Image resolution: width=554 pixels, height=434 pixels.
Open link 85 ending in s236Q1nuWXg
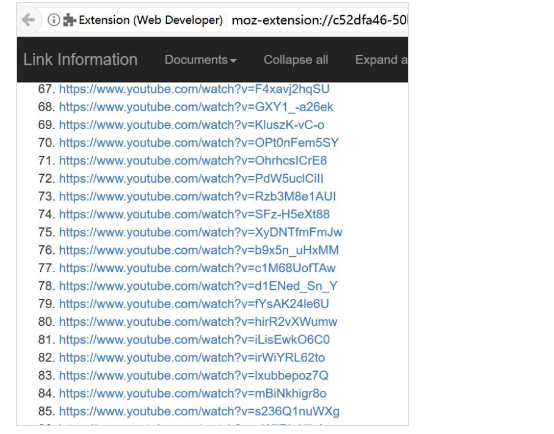point(199,411)
